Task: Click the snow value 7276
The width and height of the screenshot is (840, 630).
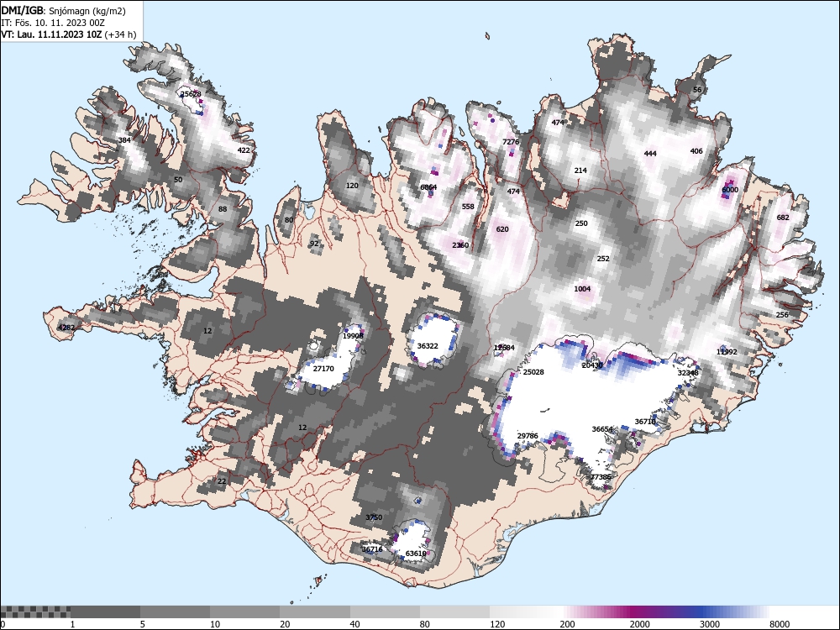Action: point(511,142)
